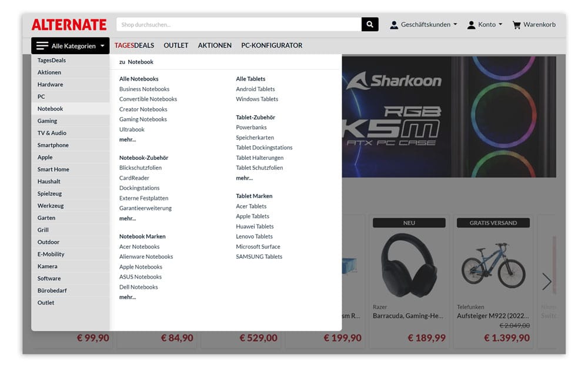This screenshot has width=588, height=368.
Task: Click the next arrow on product carousel
Action: coord(547,282)
